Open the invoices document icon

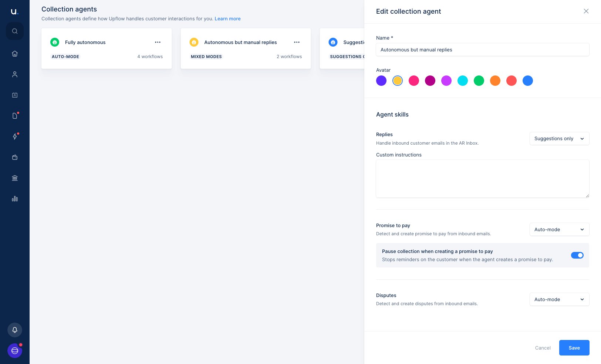[x=15, y=116]
